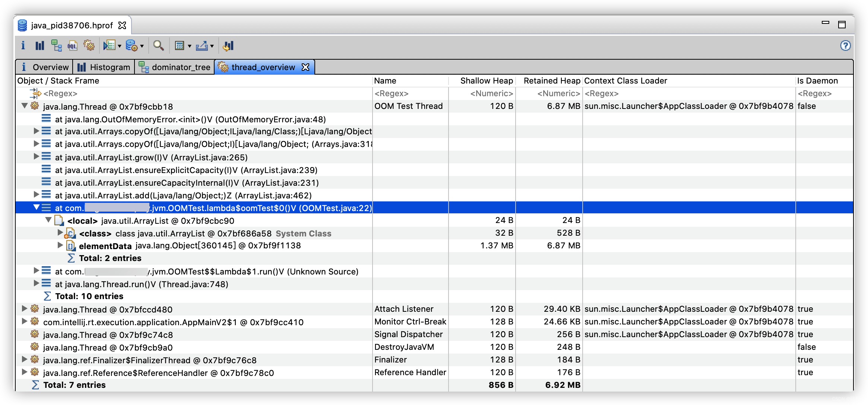
Task: Open dropdown next to calculate retained size
Action: [189, 46]
